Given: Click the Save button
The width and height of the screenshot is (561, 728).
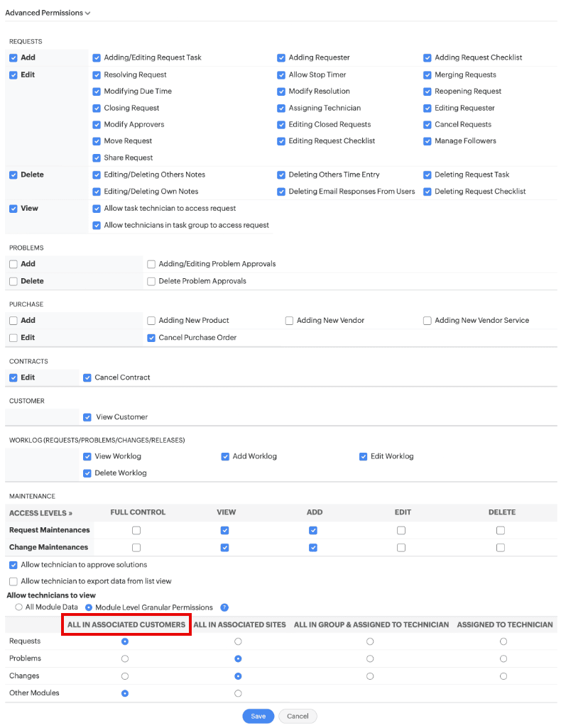Looking at the screenshot, I should point(258,716).
